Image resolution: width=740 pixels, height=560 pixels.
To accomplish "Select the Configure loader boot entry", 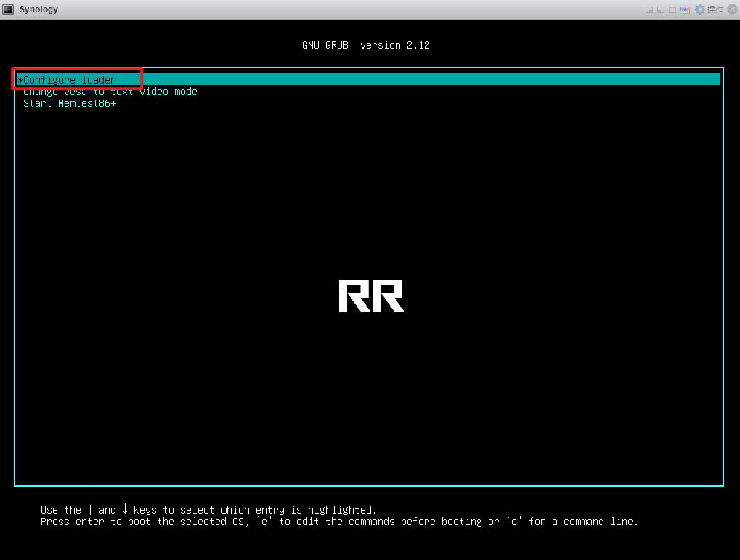I will (x=70, y=80).
